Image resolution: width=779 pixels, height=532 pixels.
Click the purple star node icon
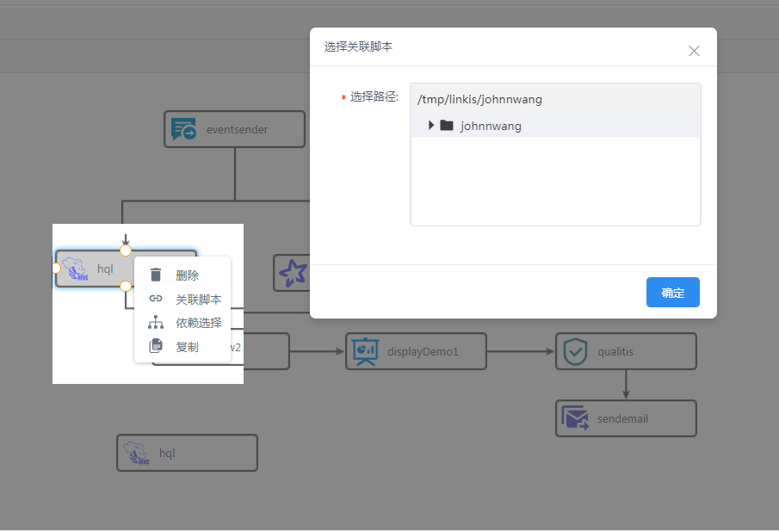tap(293, 273)
